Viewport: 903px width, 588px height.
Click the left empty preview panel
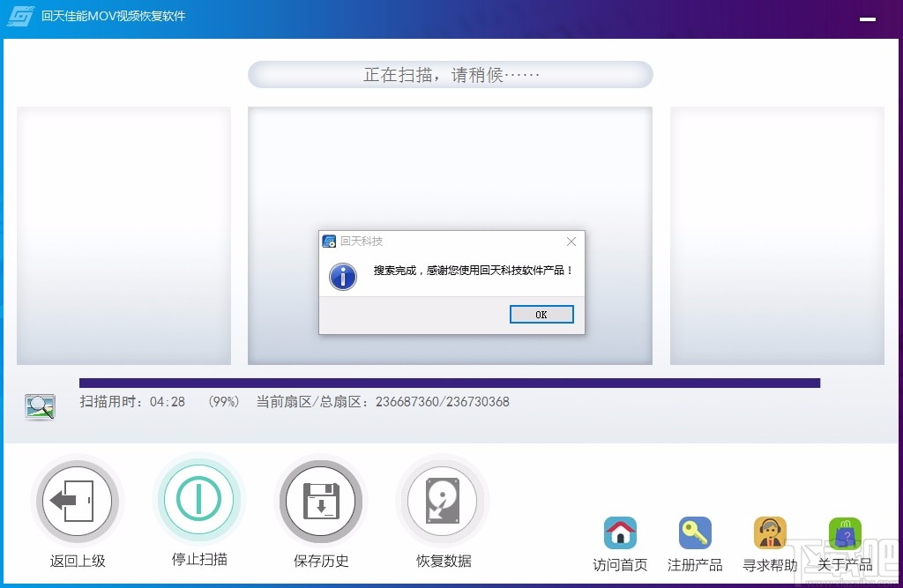tap(123, 235)
